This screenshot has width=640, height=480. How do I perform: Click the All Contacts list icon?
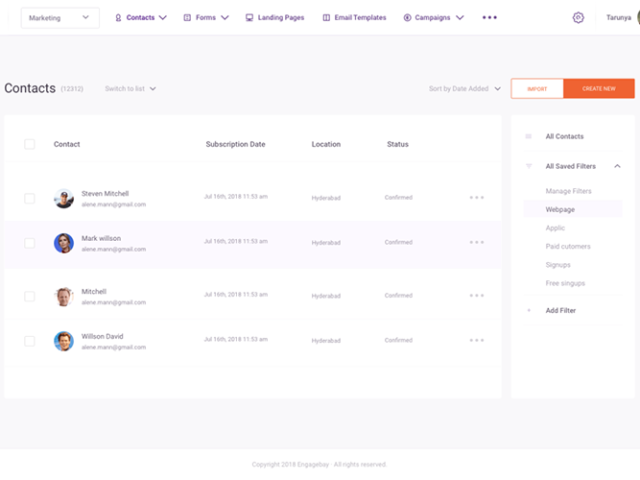529,136
